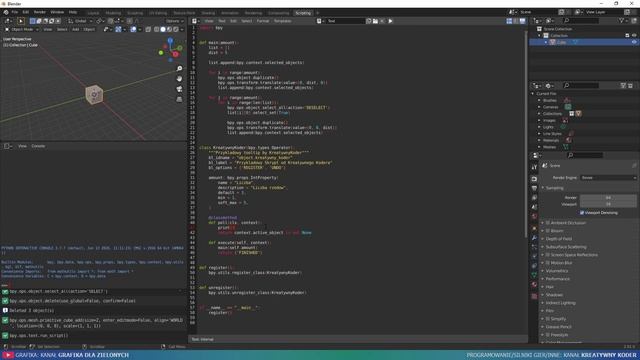Image resolution: width=640 pixels, height=360 pixels.
Task: Click the viewport navigation gizmo
Action: (171, 50)
